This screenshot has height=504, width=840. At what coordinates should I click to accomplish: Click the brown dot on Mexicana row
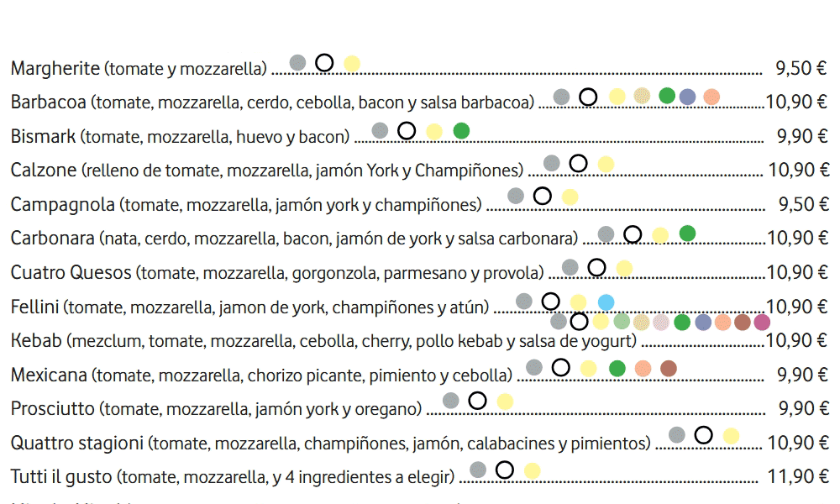click(669, 368)
